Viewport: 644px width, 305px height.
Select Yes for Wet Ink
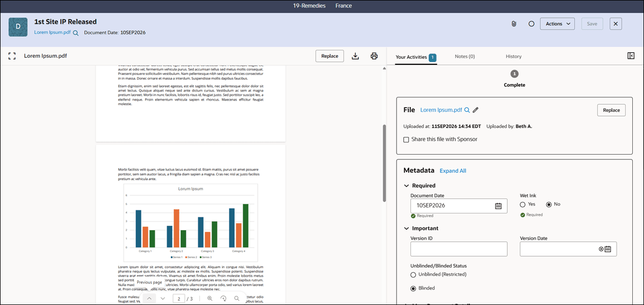pyautogui.click(x=522, y=204)
